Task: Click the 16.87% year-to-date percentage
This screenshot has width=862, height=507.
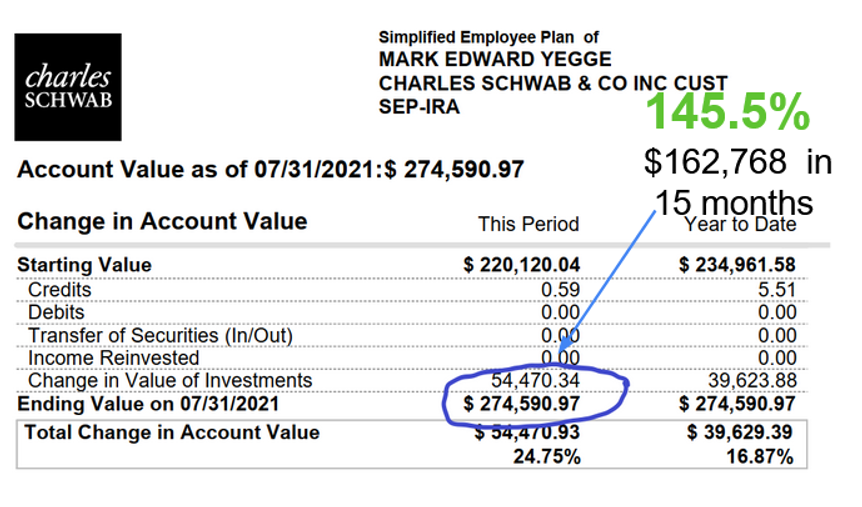Action: 765,456
